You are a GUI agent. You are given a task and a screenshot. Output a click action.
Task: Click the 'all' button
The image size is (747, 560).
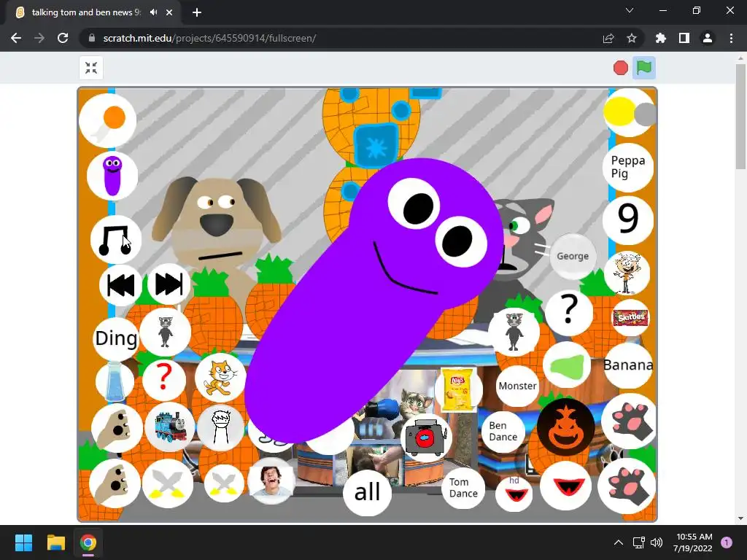point(368,492)
